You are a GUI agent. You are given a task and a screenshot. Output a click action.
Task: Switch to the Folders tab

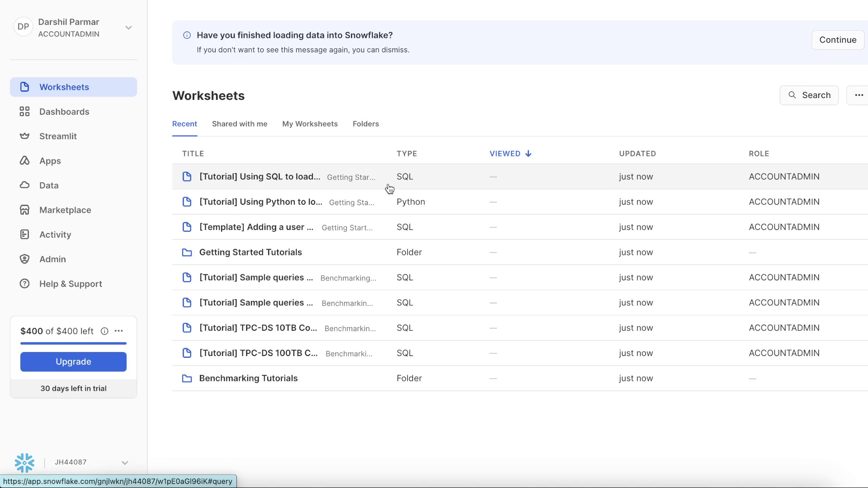point(365,124)
